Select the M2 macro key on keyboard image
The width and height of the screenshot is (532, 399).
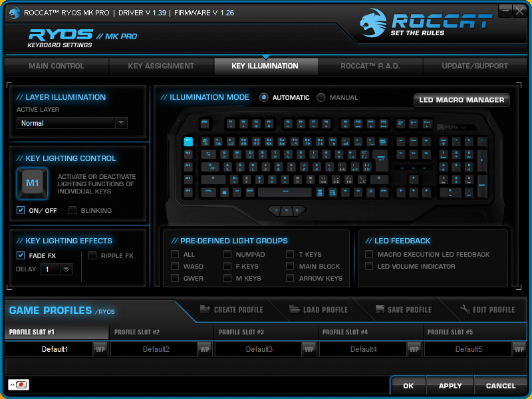[188, 154]
